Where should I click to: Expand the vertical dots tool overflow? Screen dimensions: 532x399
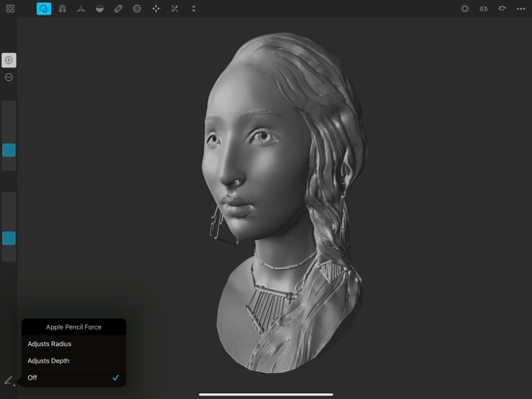pyautogui.click(x=194, y=9)
